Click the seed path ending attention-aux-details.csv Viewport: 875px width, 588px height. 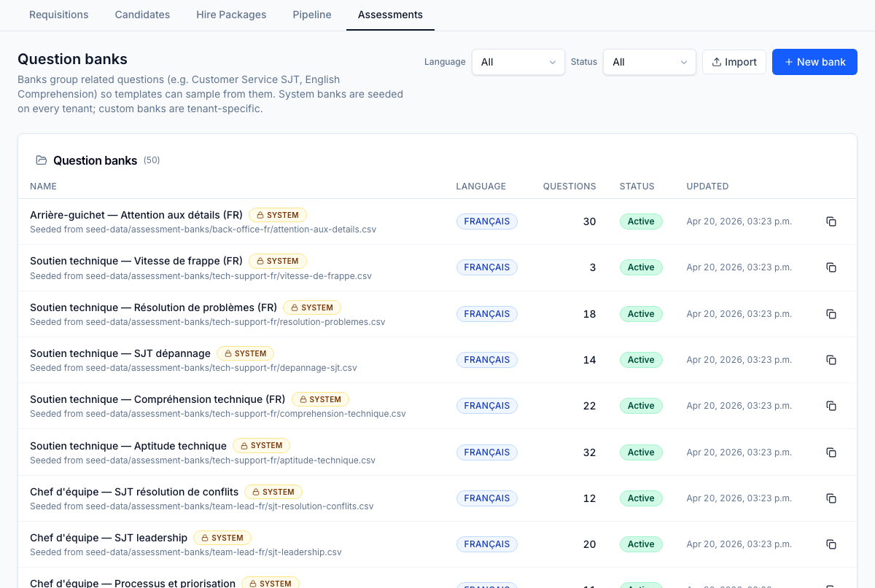tap(203, 230)
